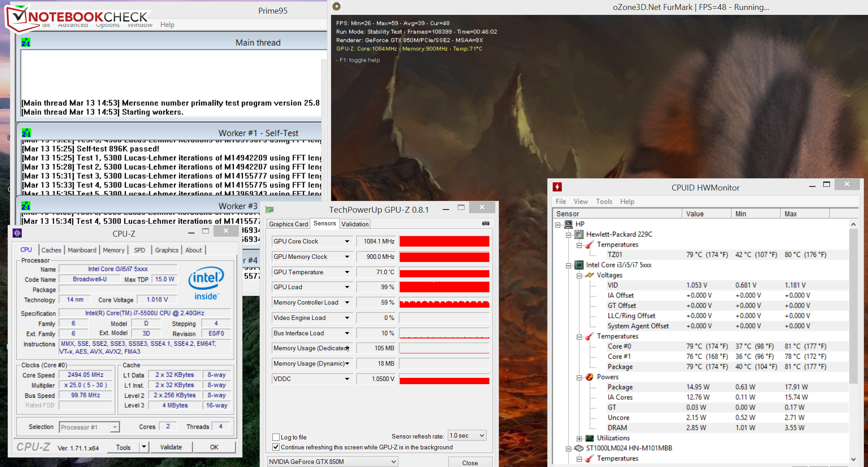Screen dimensions: 868x467
Task: Click the Hewlett-Packard 229C motherboard icon
Action: 579,234
